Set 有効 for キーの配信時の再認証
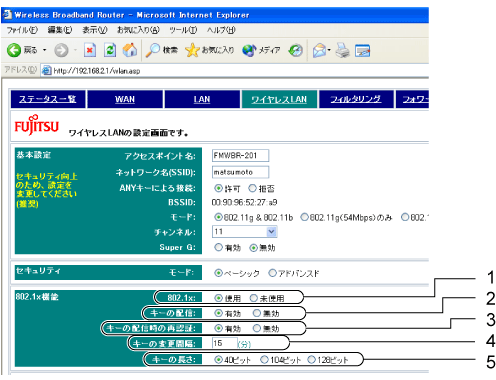The width and height of the screenshot is (496, 380). (218, 328)
